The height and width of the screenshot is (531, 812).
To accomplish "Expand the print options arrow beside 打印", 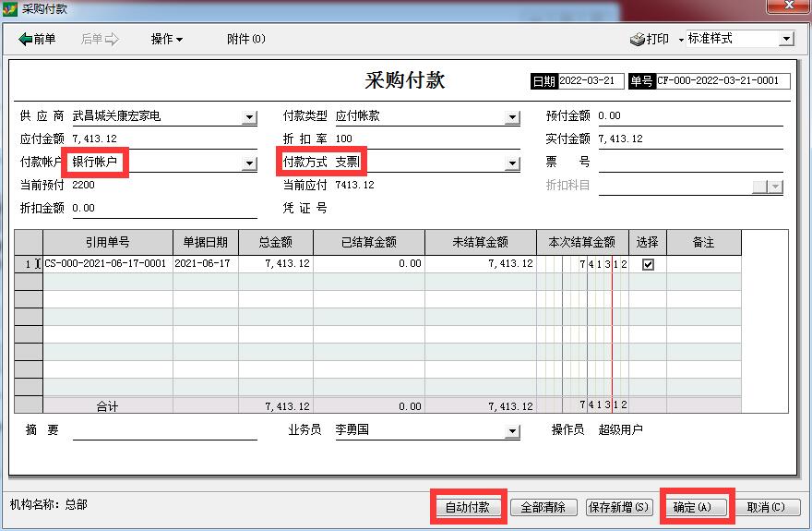I will point(681,40).
